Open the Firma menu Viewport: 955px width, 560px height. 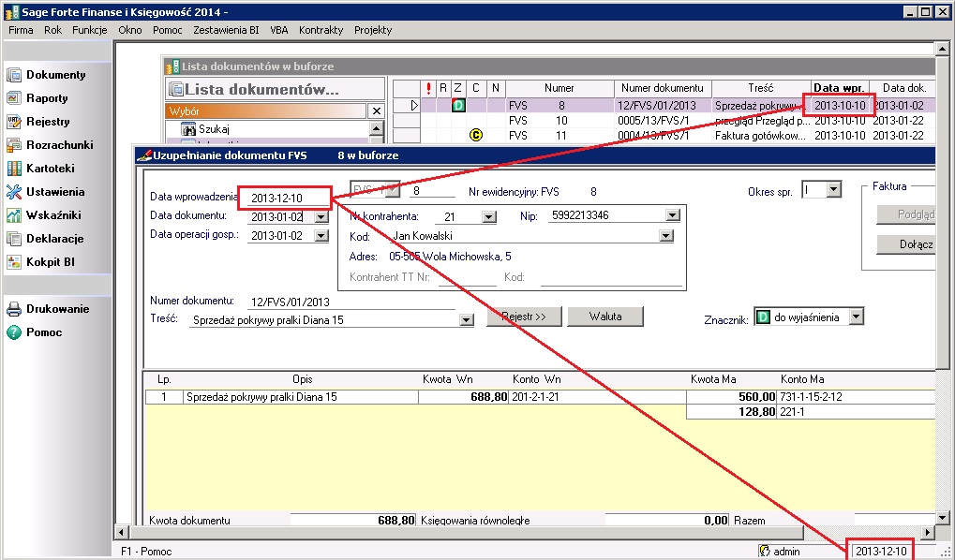coord(21,30)
